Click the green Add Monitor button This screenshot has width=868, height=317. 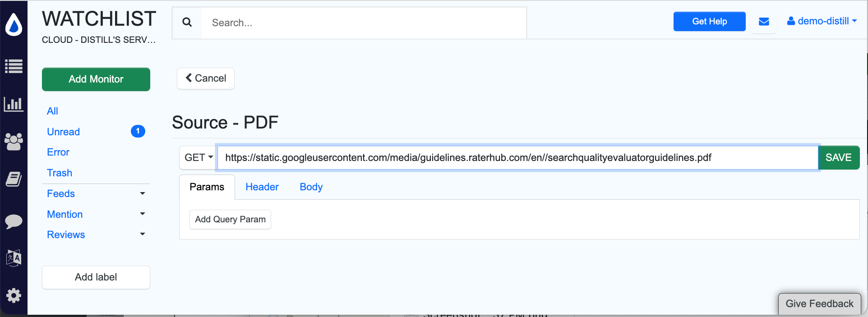[x=96, y=79]
